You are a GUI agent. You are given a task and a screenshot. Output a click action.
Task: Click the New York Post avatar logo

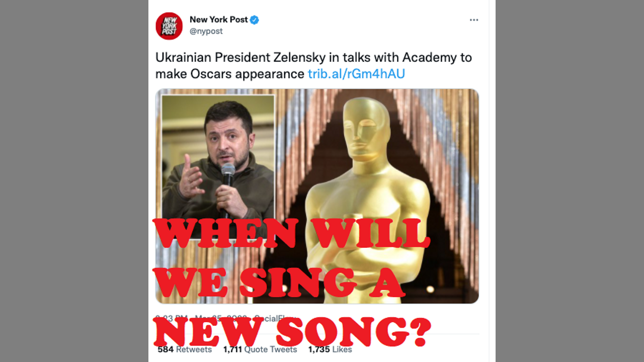[x=169, y=26]
